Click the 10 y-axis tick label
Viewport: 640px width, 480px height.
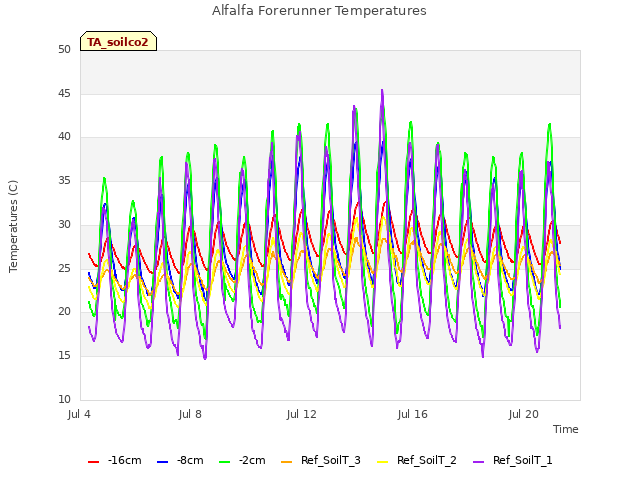(64, 399)
